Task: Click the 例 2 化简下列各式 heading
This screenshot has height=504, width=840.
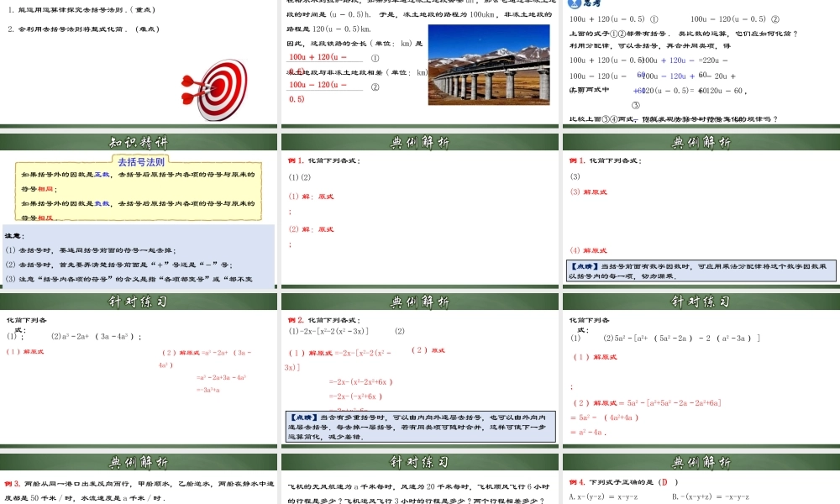Action: click(x=324, y=320)
